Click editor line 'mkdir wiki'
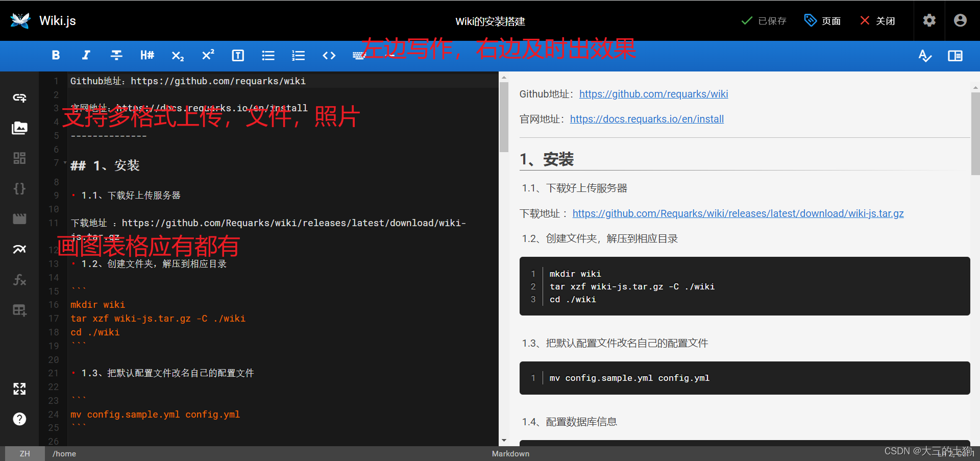This screenshot has height=461, width=980. pos(97,305)
